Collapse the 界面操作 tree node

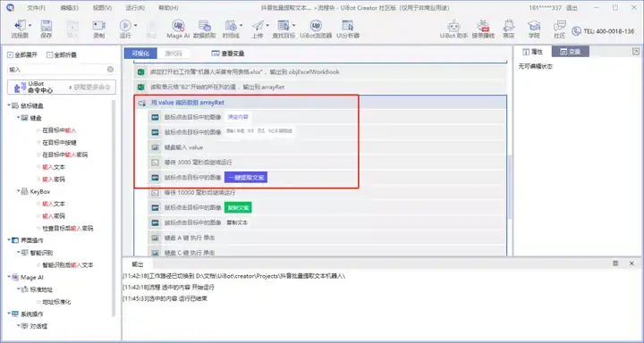click(9, 240)
